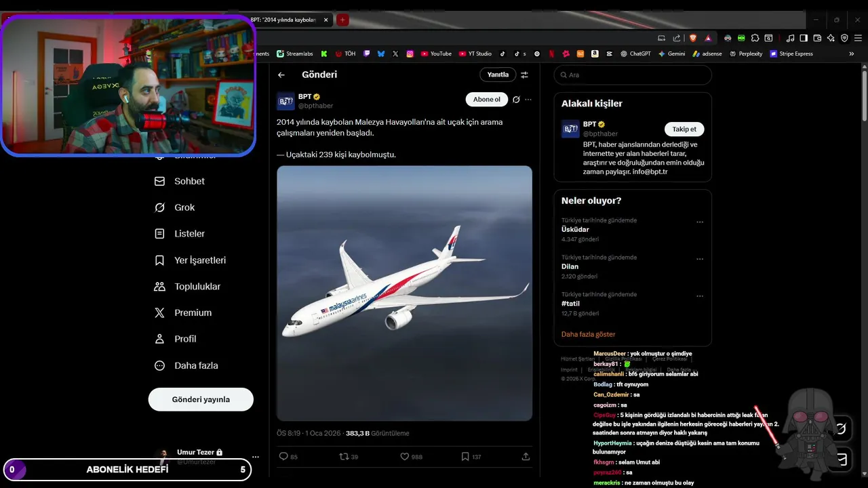Open the Streamlabs bookmark
Screen dimensions: 868x488
(295, 54)
